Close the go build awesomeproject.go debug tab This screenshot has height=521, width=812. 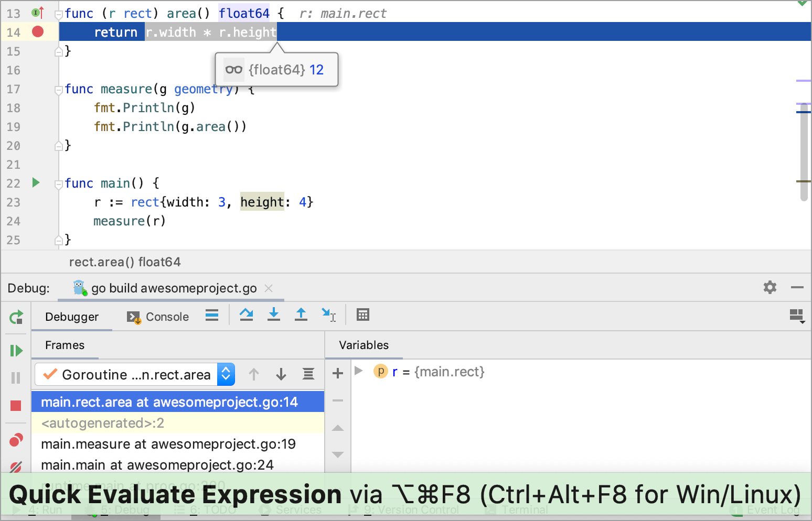click(x=269, y=288)
